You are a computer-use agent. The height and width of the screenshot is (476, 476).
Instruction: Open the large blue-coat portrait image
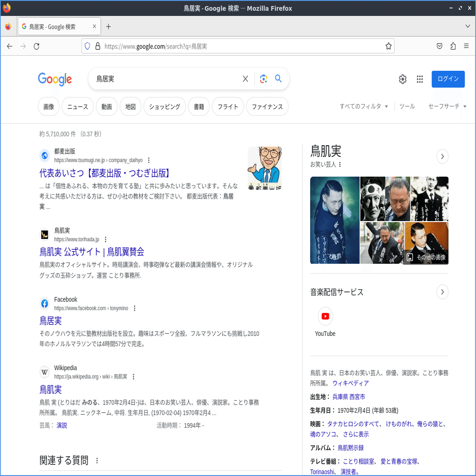[x=335, y=220]
